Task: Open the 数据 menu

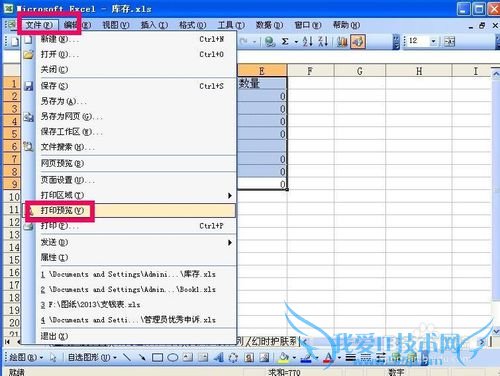Action: 269,25
